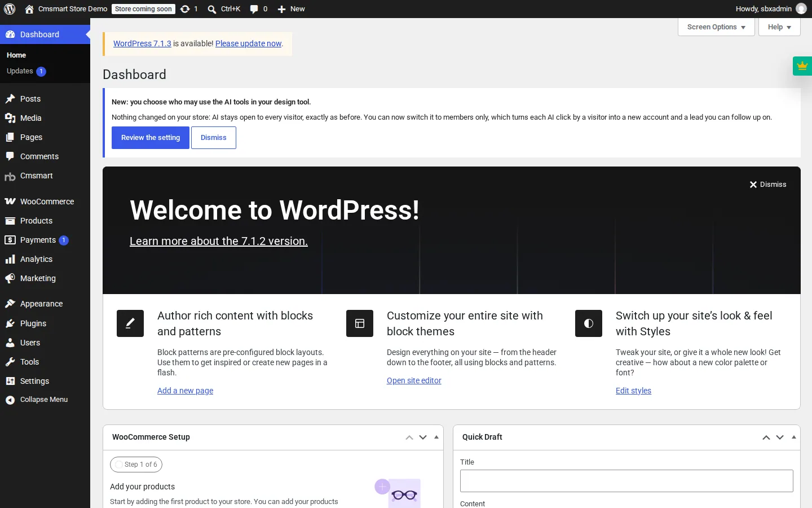
Task: Click the Please update now link
Action: tap(248, 43)
